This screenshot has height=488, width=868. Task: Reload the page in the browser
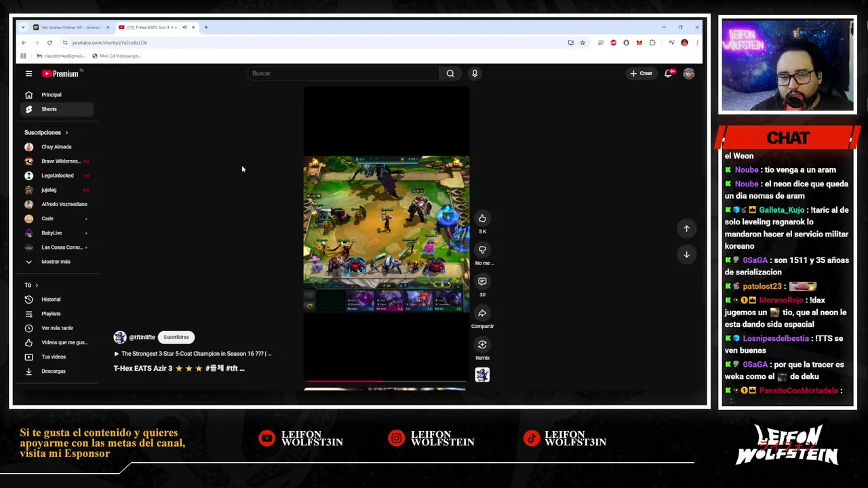[x=50, y=43]
